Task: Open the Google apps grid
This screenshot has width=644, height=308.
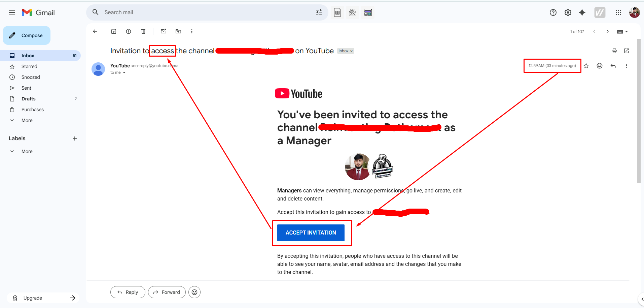Action: 618,12
